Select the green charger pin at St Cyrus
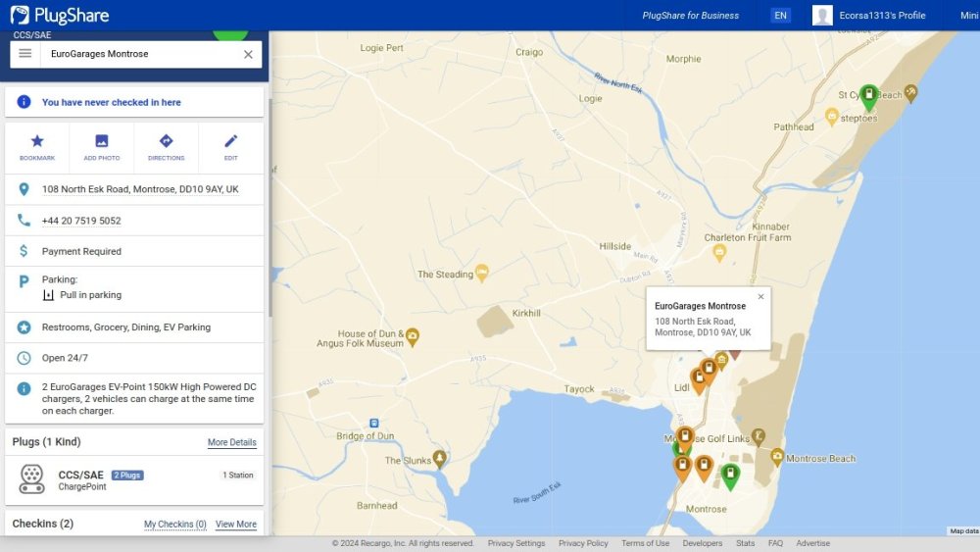980x552 pixels. [868, 97]
